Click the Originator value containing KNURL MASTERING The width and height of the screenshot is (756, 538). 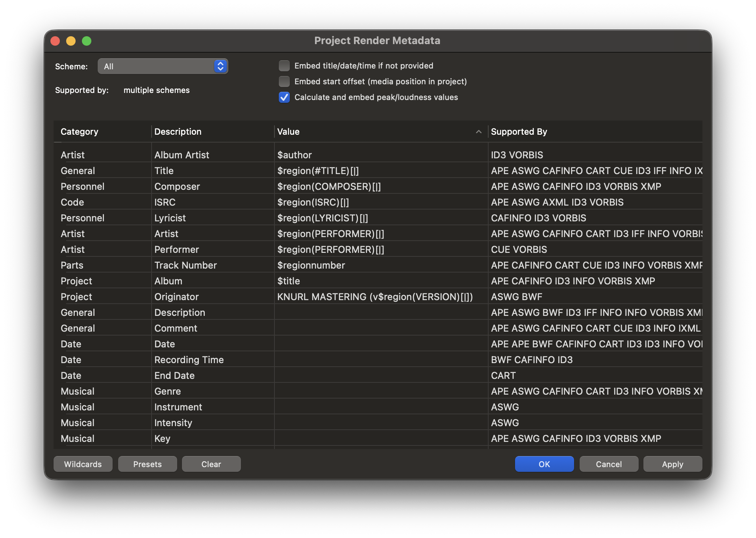(x=375, y=297)
